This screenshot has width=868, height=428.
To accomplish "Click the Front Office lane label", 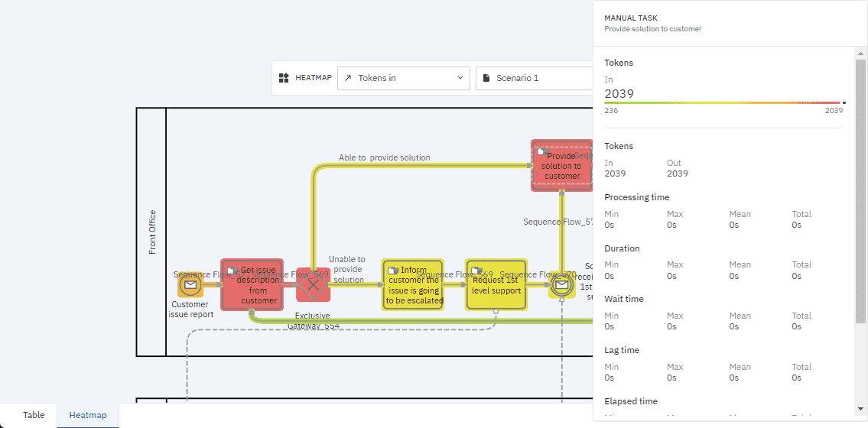I will [152, 232].
